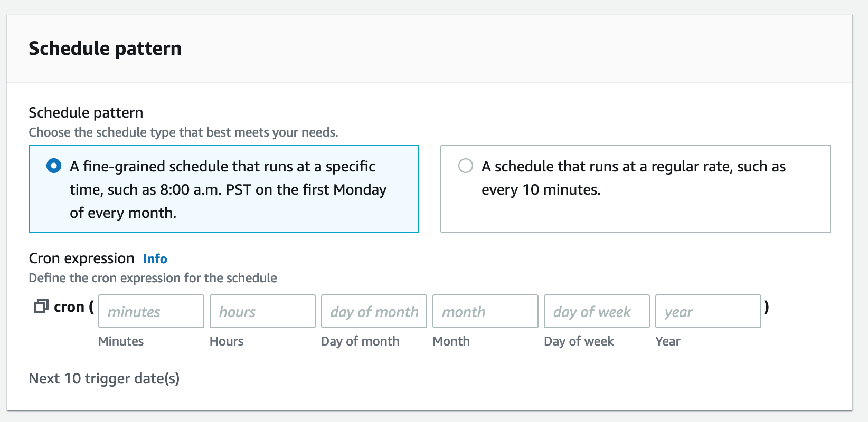Image resolution: width=868 pixels, height=422 pixels.
Task: Place cursor in the month input field
Action: (485, 311)
